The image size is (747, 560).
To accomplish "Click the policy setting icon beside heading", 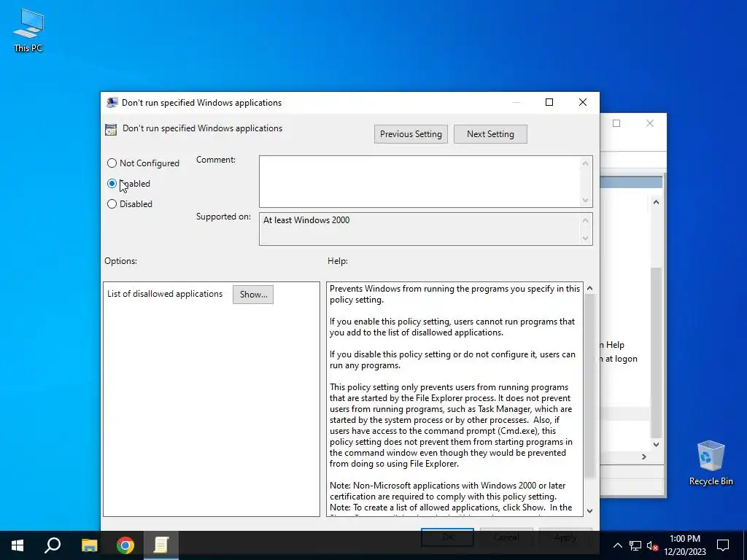I will (x=111, y=130).
